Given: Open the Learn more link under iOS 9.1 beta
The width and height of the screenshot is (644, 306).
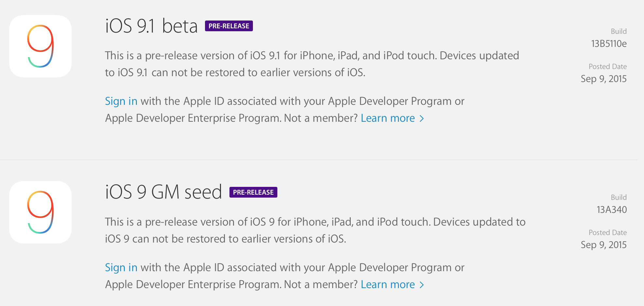Looking at the screenshot, I should click(x=388, y=118).
